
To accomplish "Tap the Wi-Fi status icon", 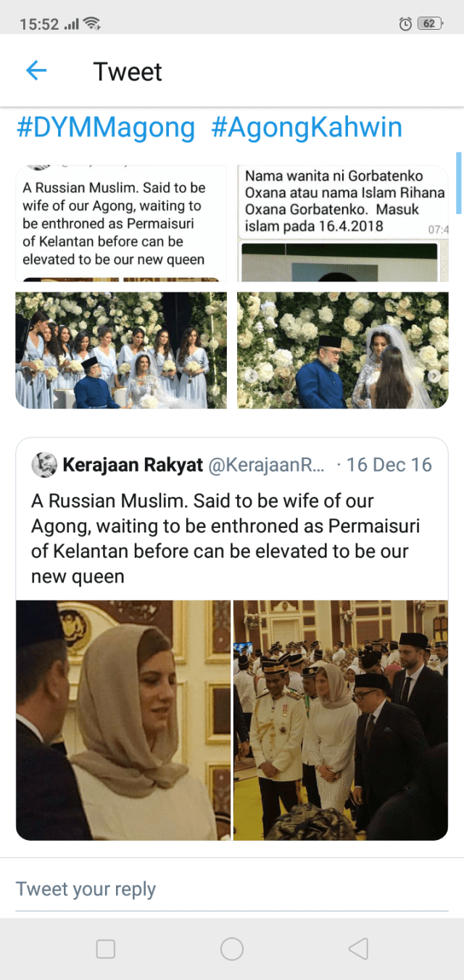I will coord(92,24).
